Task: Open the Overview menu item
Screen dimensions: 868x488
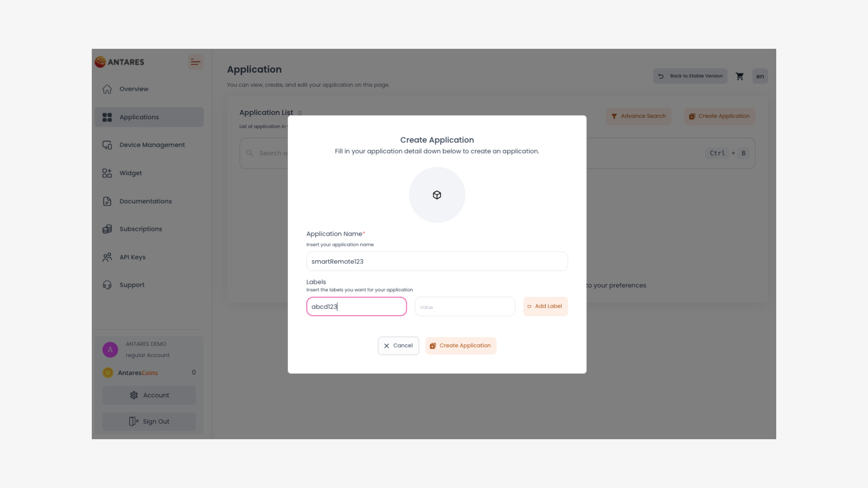Action: 134,89
